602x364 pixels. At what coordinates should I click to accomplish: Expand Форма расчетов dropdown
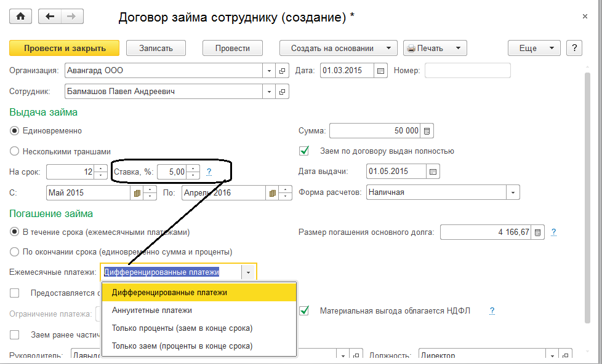[513, 192]
